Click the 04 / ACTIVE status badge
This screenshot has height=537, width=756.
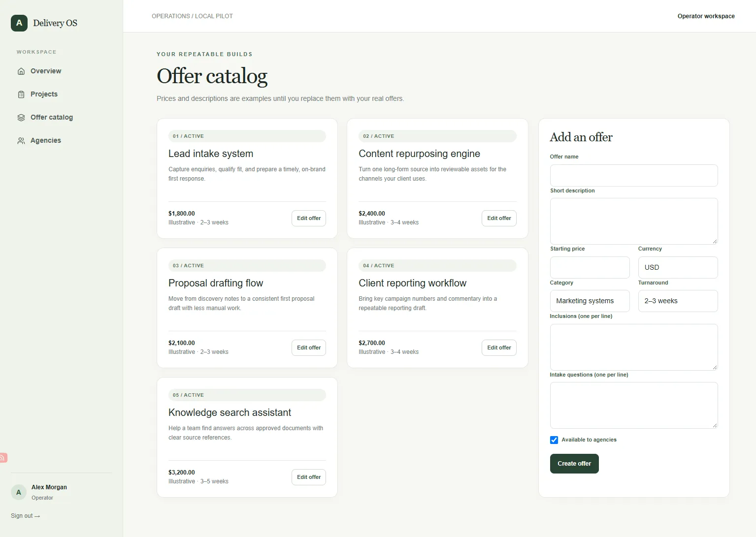tap(437, 265)
